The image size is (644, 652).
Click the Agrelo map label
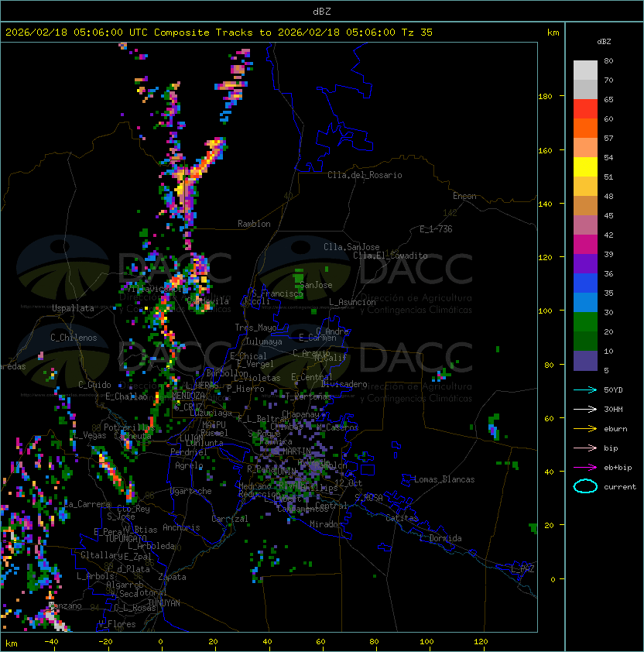tap(189, 465)
